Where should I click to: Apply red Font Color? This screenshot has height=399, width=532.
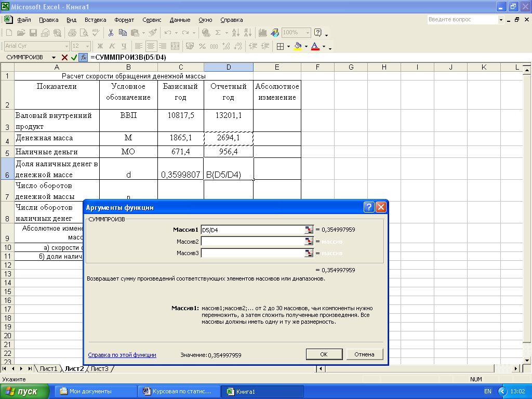point(315,46)
